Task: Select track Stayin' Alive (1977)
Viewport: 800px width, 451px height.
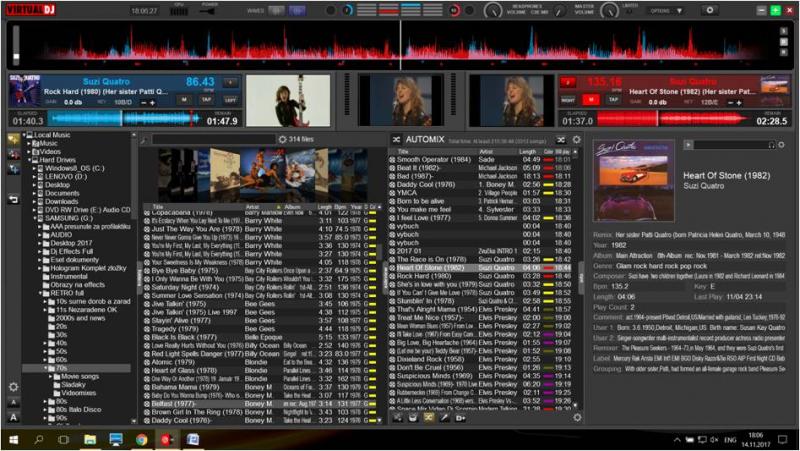Action: coord(261,320)
